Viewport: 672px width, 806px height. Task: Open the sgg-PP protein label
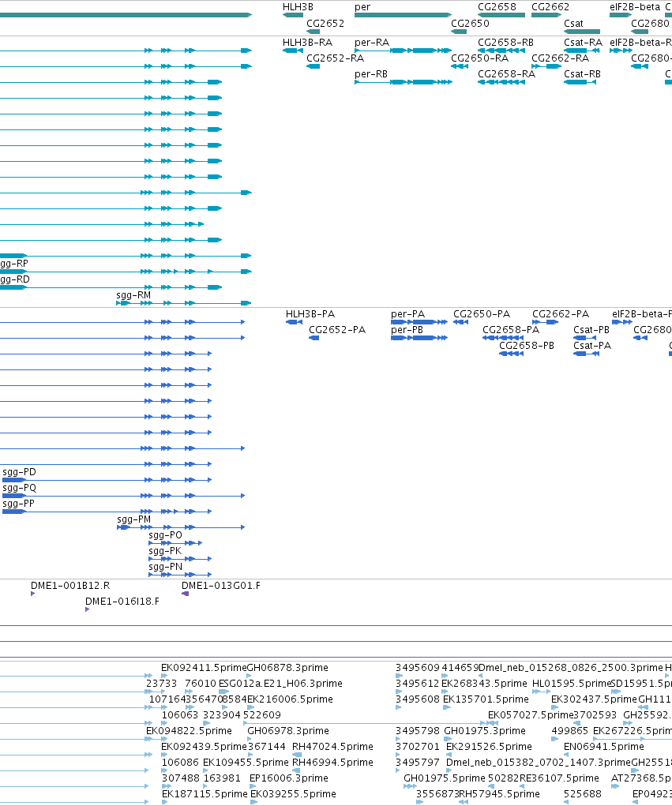(18, 504)
